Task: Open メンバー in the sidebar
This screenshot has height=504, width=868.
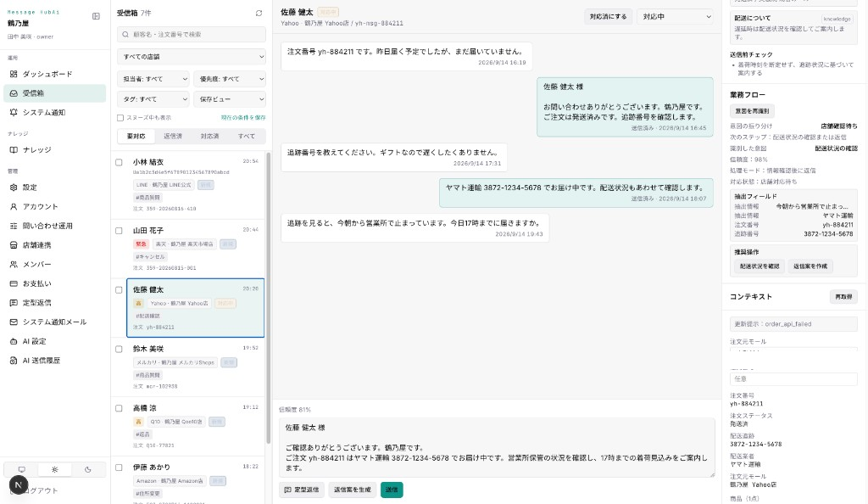Action: 54,264
